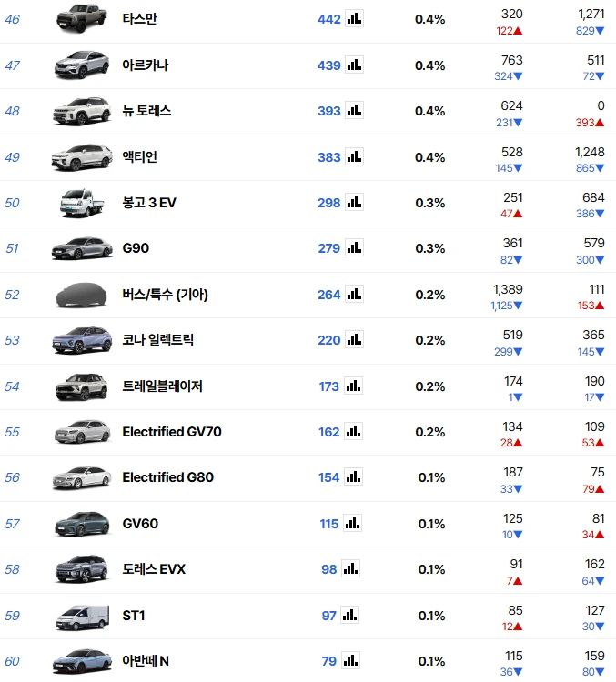
Task: Click sales figure 162 for Electrified GV70
Action: (x=329, y=432)
